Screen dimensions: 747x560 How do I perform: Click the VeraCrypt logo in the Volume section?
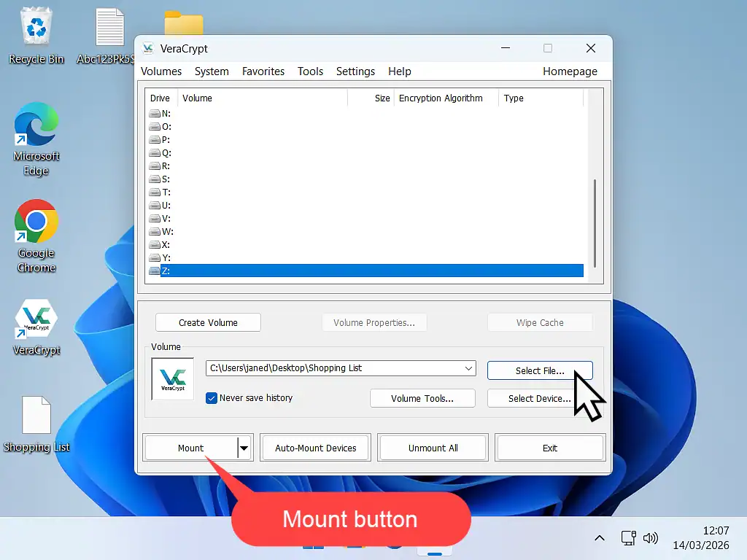172,378
